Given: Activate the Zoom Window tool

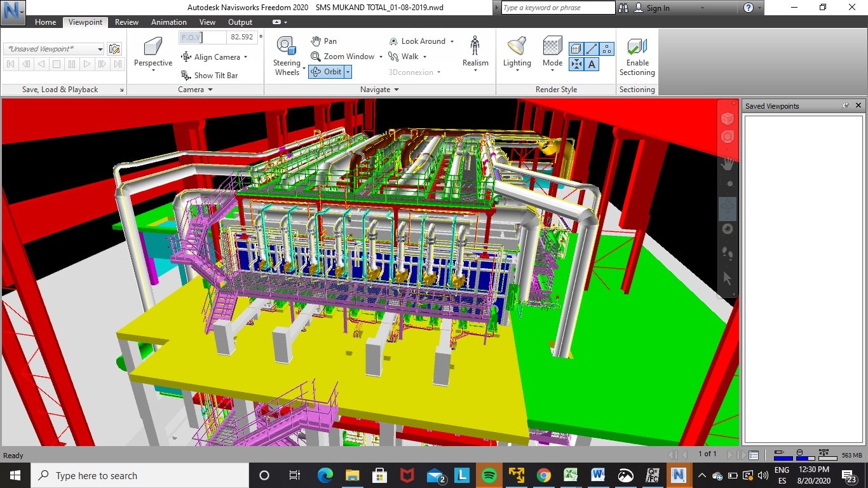Looking at the screenshot, I should tap(343, 57).
